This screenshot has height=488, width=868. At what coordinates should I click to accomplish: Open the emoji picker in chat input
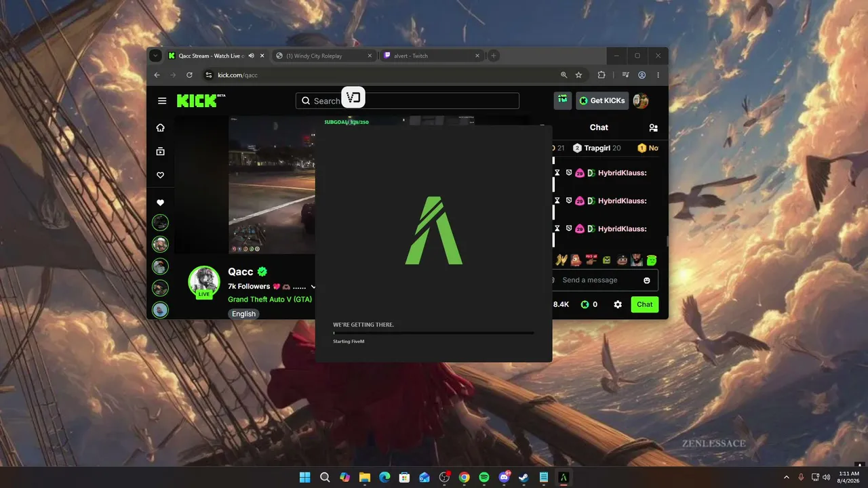[647, 280]
